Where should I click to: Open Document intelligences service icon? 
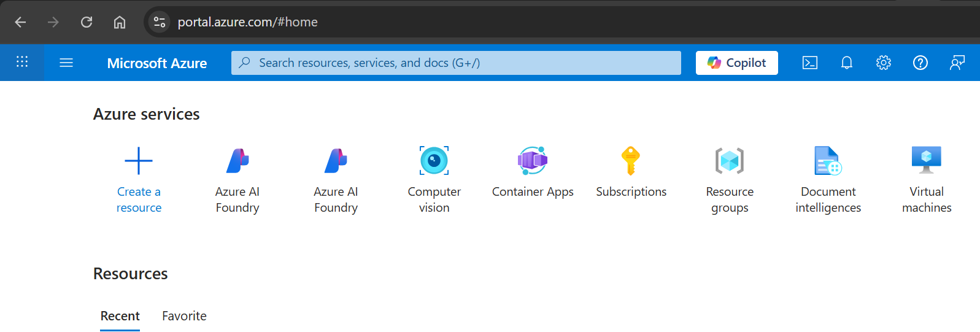pyautogui.click(x=828, y=161)
